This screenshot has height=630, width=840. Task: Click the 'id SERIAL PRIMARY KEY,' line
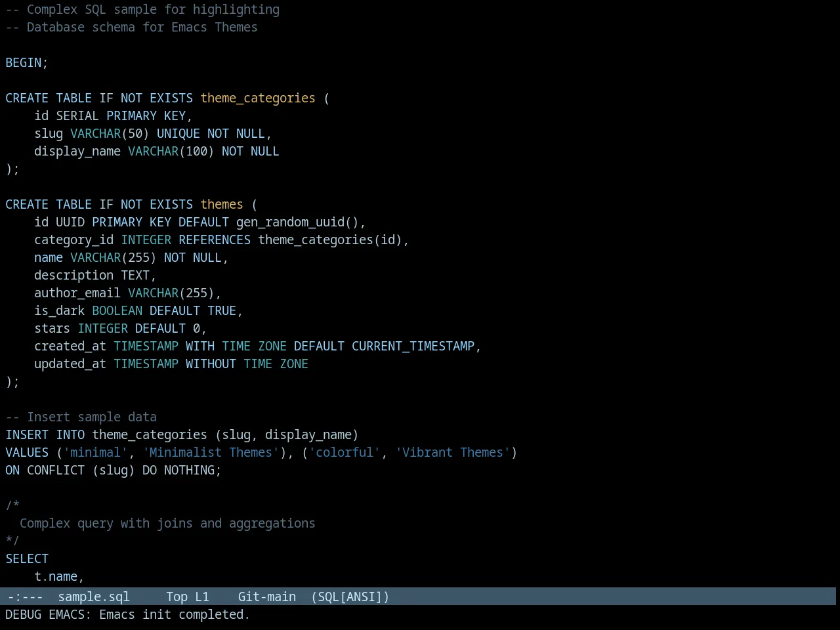tap(114, 115)
